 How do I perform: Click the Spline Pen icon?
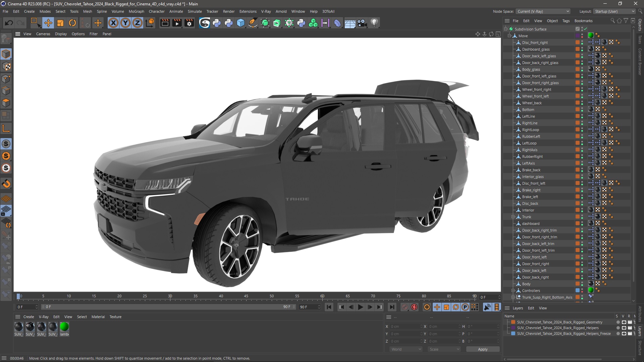[253, 23]
